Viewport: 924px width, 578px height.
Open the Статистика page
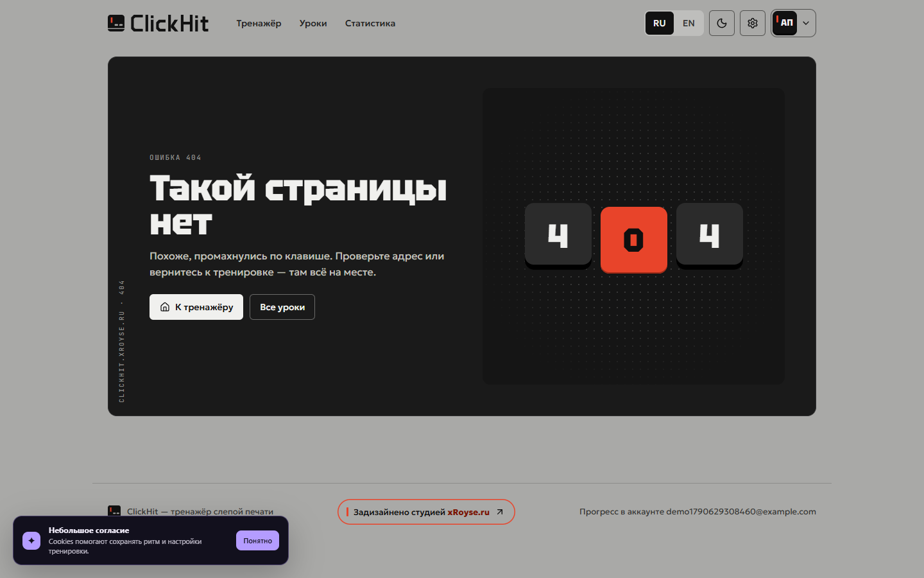coord(370,23)
